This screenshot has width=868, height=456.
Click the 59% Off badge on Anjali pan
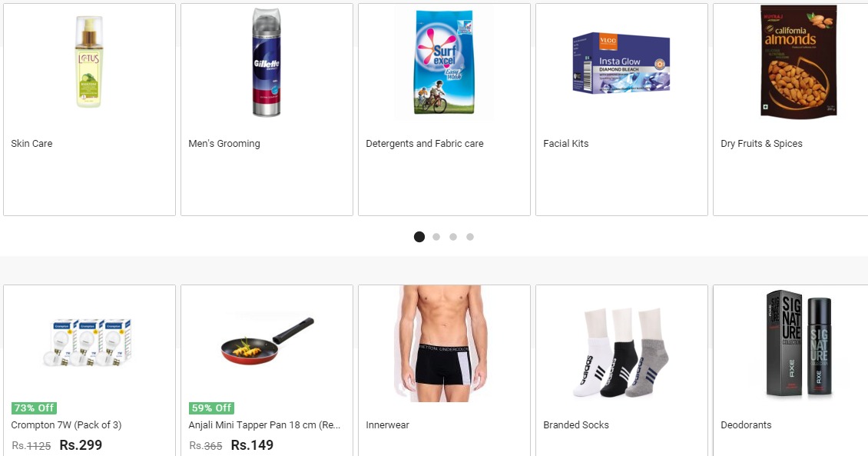click(x=211, y=408)
